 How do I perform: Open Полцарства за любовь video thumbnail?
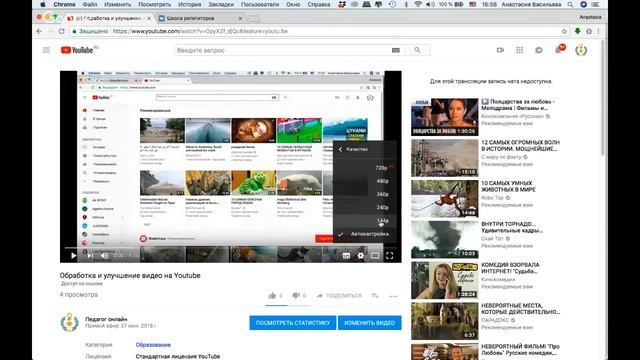pos(444,117)
